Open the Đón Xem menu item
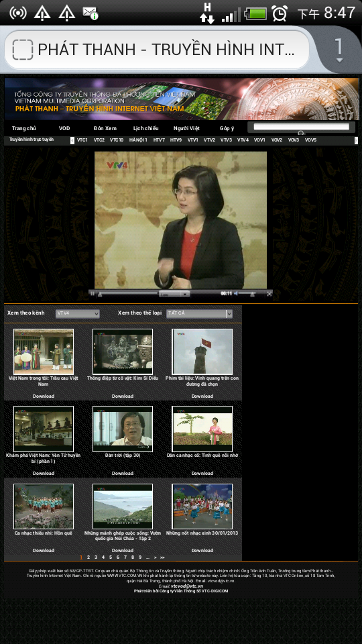This screenshot has width=362, height=644. (105, 128)
